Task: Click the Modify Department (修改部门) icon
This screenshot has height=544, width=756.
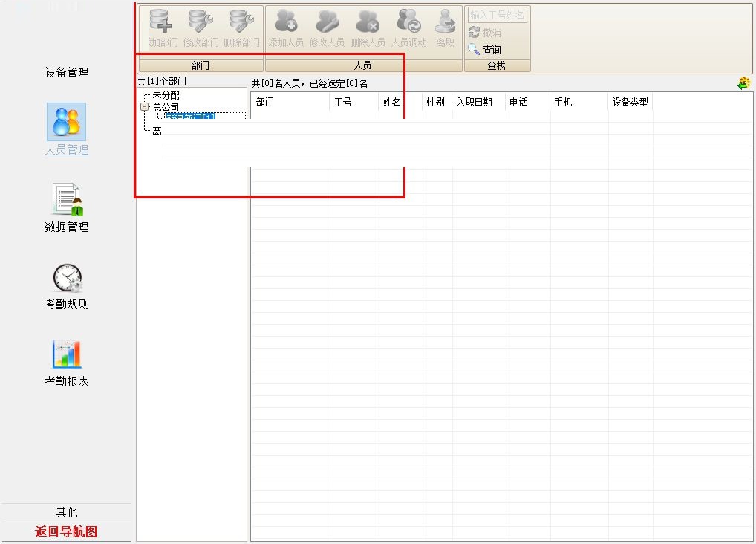Action: point(201,21)
